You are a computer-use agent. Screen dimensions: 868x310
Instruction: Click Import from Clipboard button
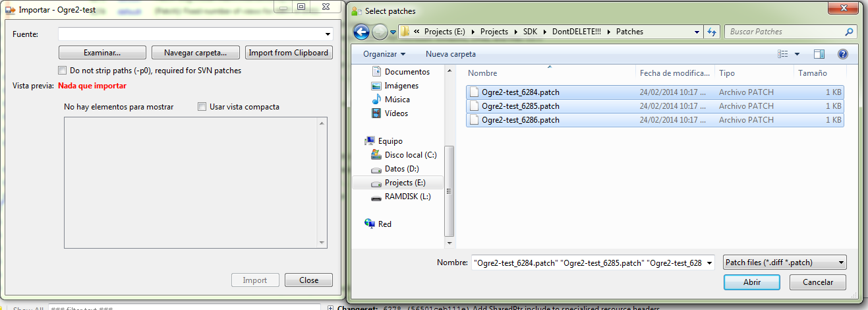(289, 53)
